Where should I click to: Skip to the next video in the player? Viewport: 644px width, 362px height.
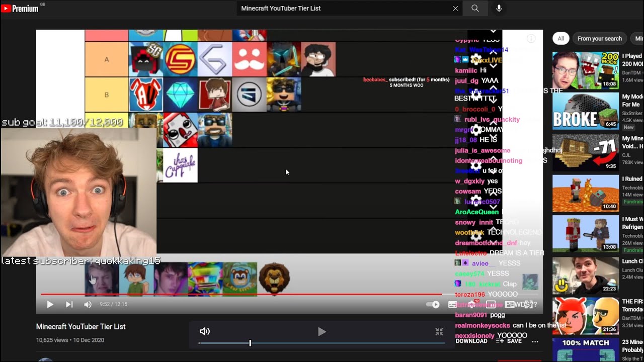pos(69,304)
